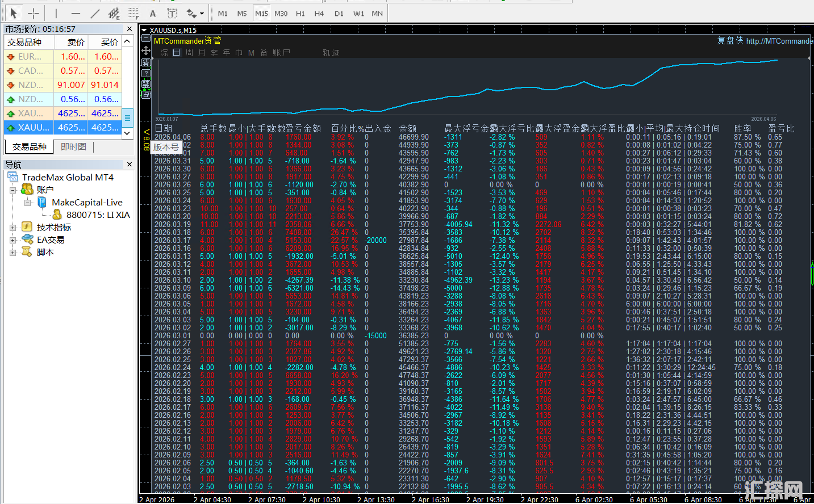
Task: Enable the D1 timeframe
Action: [x=339, y=14]
